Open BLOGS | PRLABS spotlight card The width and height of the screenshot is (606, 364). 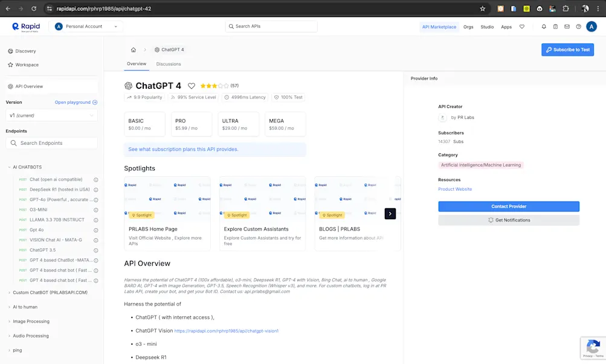pos(358,214)
